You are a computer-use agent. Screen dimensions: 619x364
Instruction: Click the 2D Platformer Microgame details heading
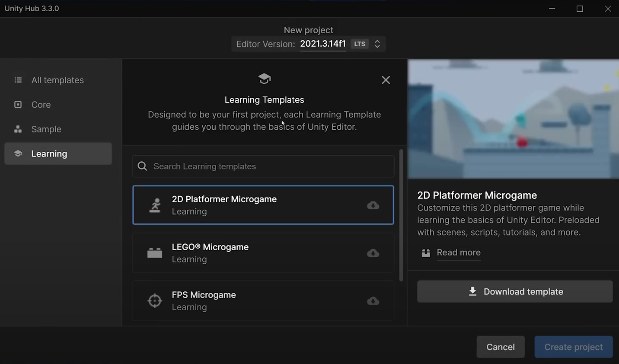coord(477,195)
